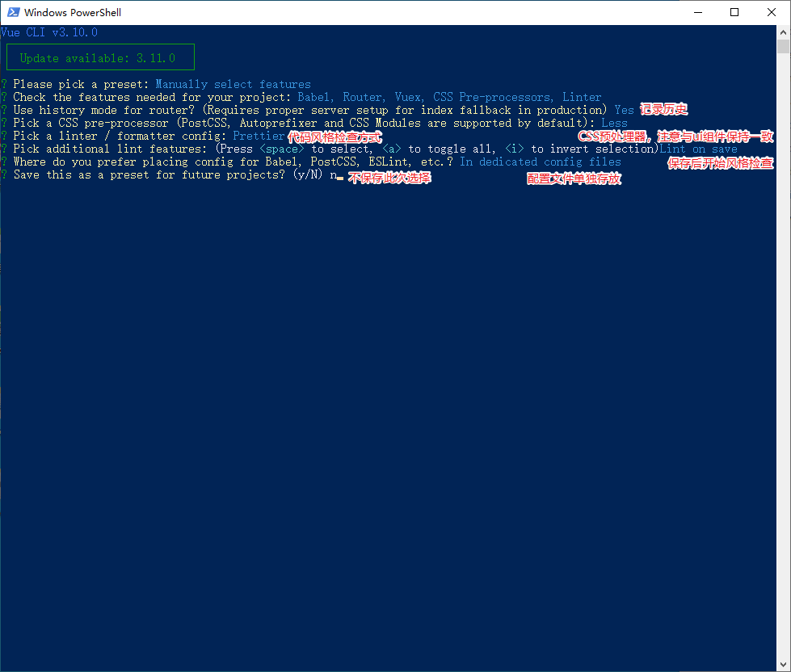791x672 pixels.
Task: Click the 'Lint on save' answer
Action: [x=698, y=149]
